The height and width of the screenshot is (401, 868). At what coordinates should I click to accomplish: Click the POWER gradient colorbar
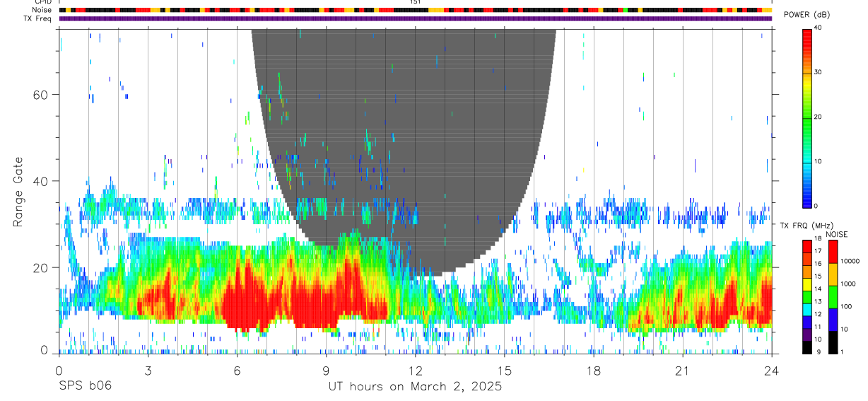pyautogui.click(x=807, y=117)
